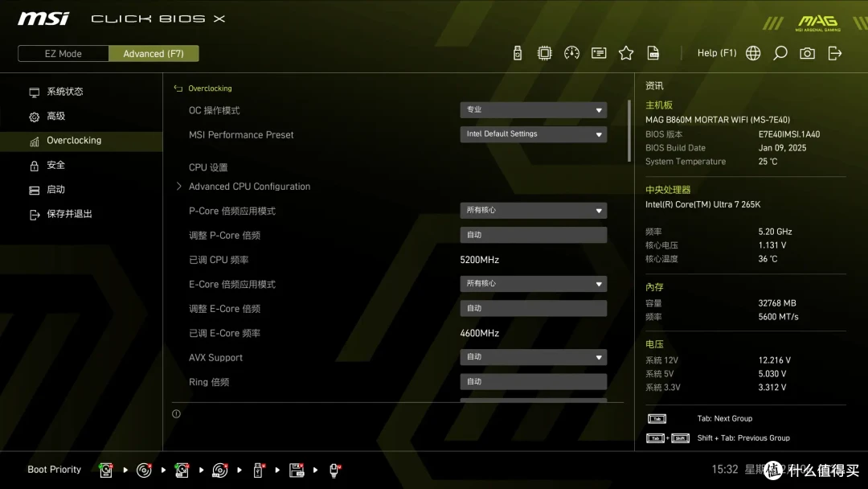Open search with the magnifier icon
The width and height of the screenshot is (868, 489).
pos(780,53)
